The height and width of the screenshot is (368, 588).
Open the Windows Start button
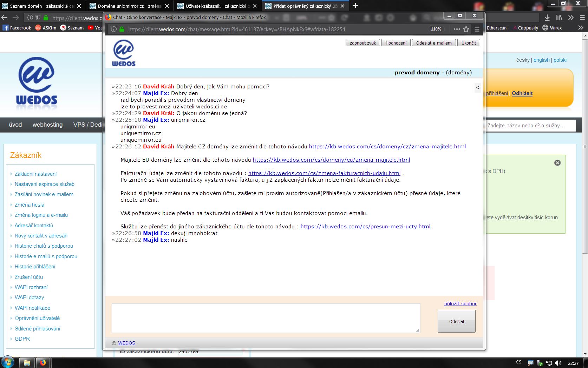click(x=7, y=362)
